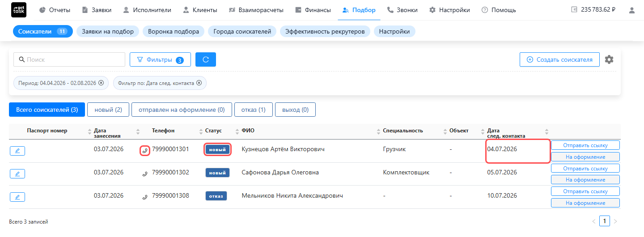Sort by ФИО column arrows
The height and width of the screenshot is (237, 644).
pyautogui.click(x=378, y=131)
